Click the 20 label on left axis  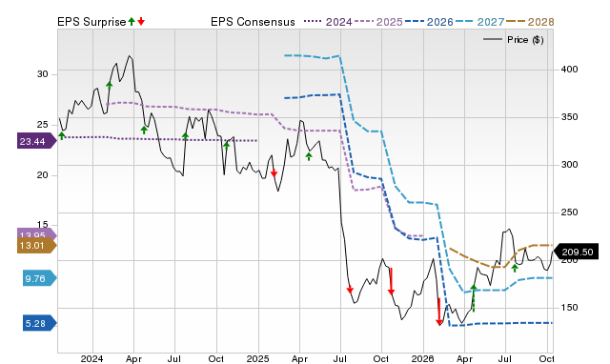(x=42, y=175)
